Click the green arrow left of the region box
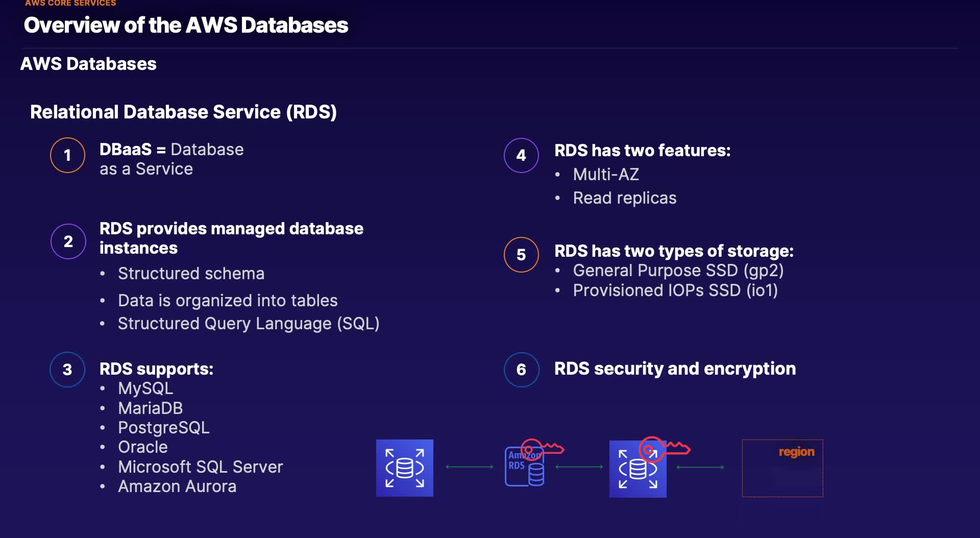Screen dimensions: 980x538 tap(700, 467)
